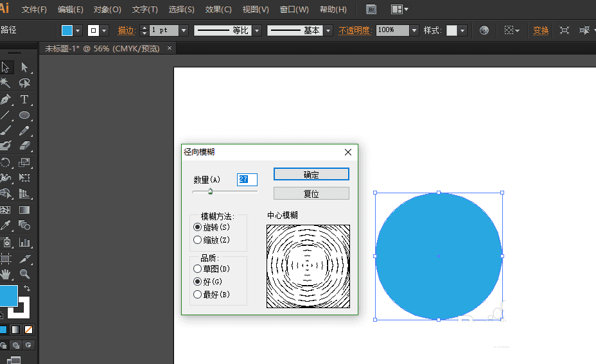Open the 不透明度 opacity panel link
The image size is (596, 364).
coord(355,30)
